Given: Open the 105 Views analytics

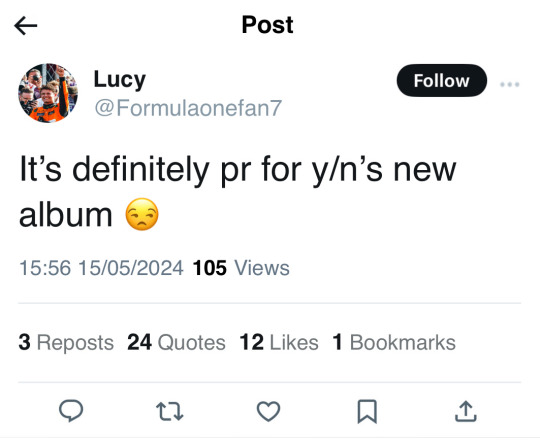Looking at the screenshot, I should (x=241, y=268).
